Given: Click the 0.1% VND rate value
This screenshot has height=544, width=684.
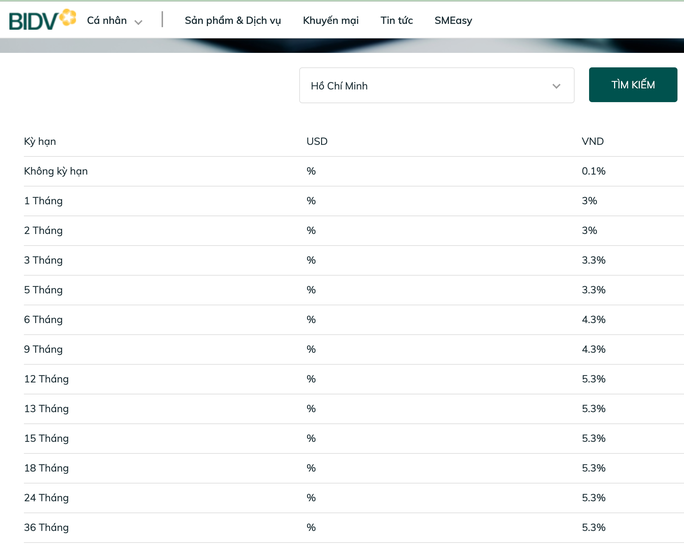Looking at the screenshot, I should 593,171.
